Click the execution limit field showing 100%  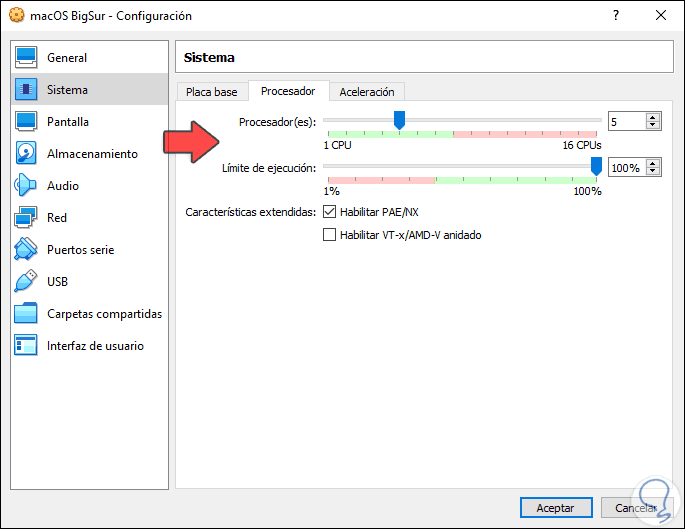[x=627, y=167]
